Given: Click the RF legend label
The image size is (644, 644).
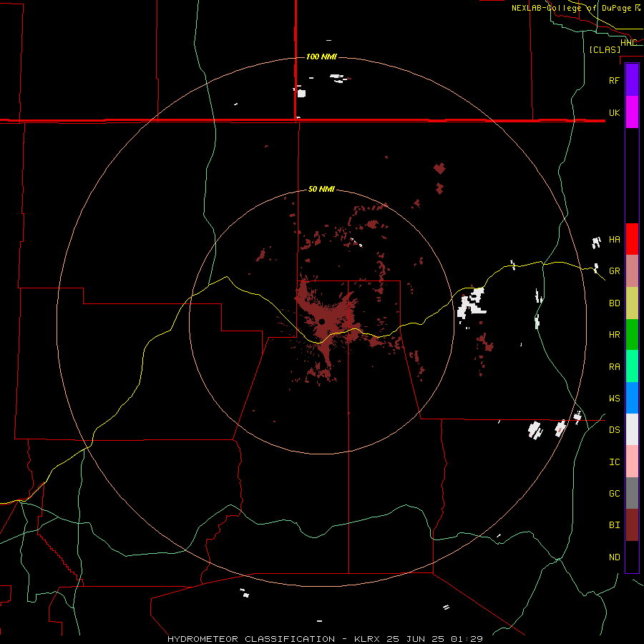Looking at the screenshot, I should point(615,80).
